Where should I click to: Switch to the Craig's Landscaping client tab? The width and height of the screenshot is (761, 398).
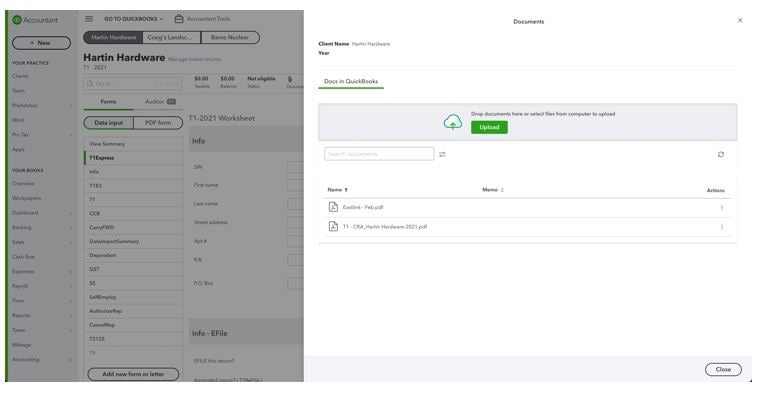tap(171, 37)
